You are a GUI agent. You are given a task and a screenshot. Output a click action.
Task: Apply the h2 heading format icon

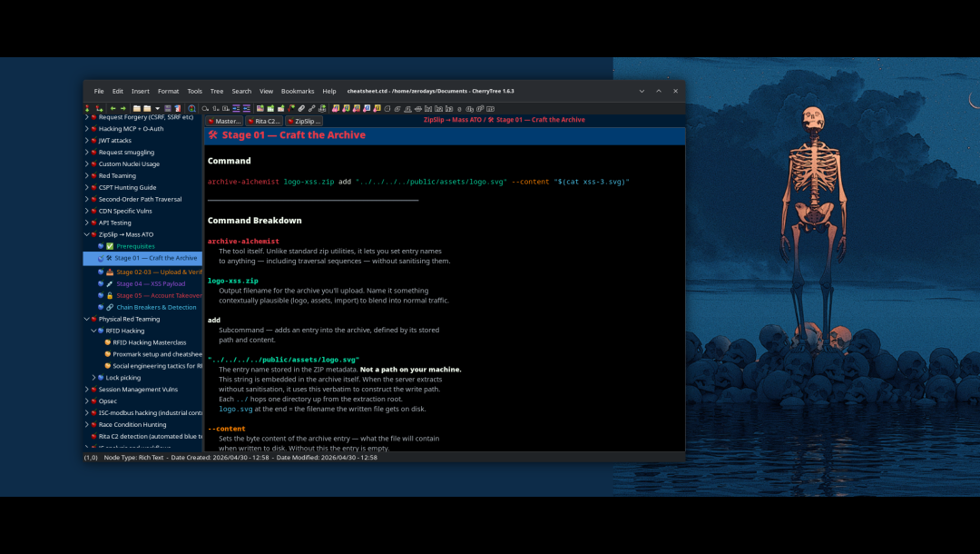coord(439,108)
